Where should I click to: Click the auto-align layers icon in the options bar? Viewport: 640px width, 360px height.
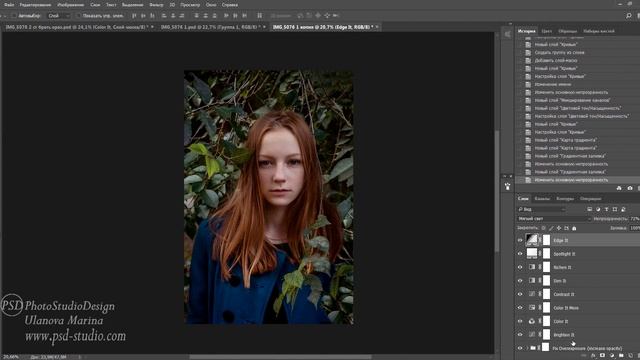(260, 16)
